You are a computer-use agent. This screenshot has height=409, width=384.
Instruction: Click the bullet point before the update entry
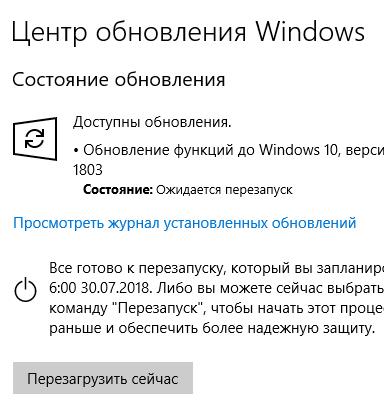pyautogui.click(x=76, y=151)
